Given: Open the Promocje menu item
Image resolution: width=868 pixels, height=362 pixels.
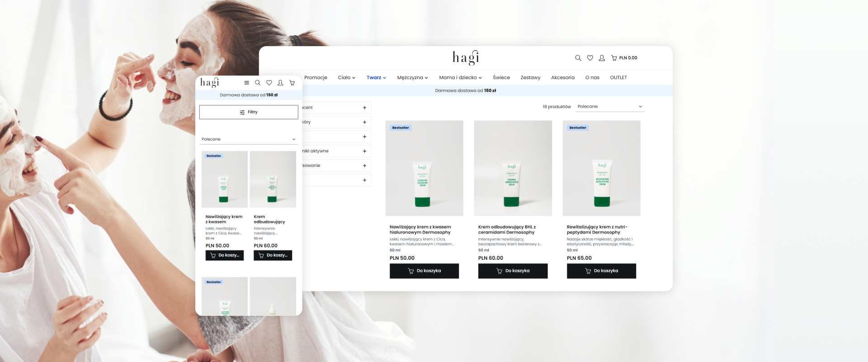Looking at the screenshot, I should click(316, 78).
